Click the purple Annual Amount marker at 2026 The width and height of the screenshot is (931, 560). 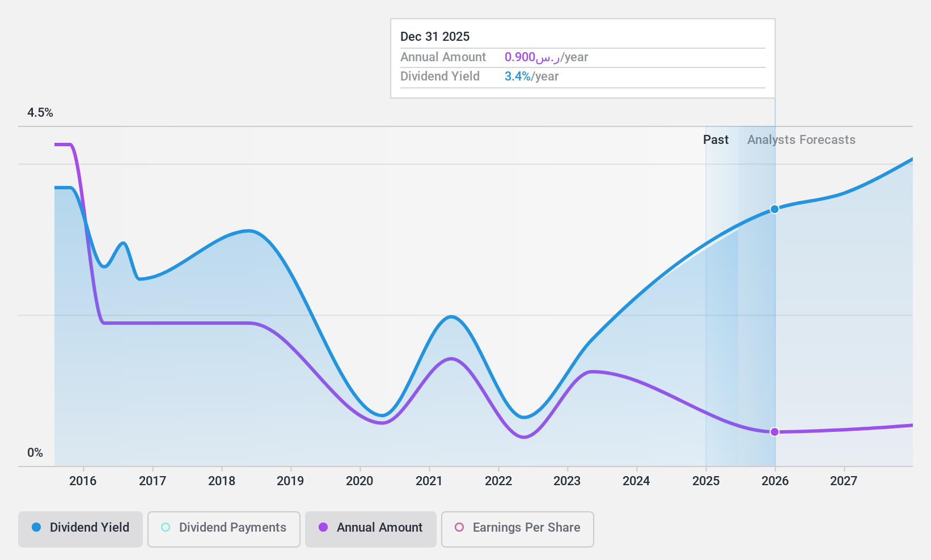pyautogui.click(x=775, y=432)
